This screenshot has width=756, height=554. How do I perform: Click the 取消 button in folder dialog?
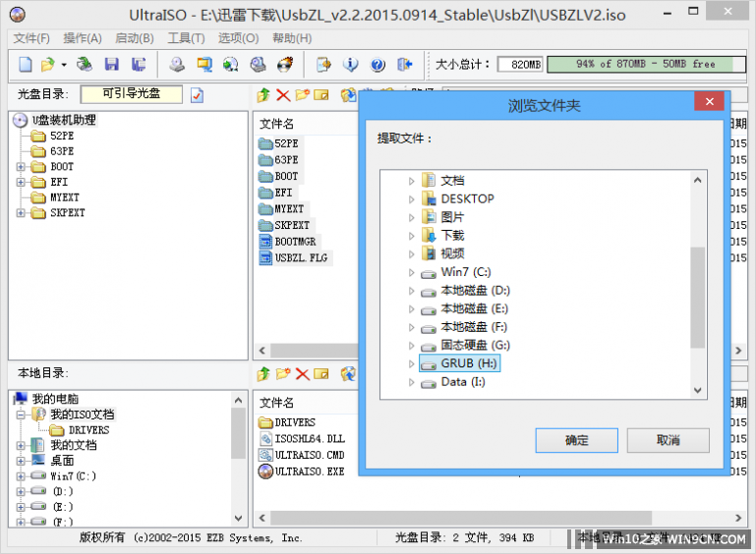click(668, 440)
